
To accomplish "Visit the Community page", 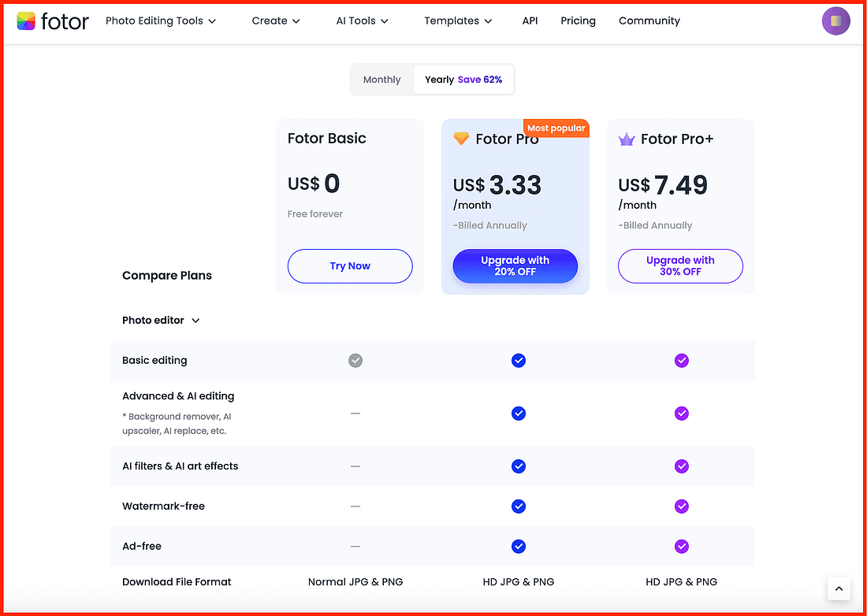I will [649, 21].
